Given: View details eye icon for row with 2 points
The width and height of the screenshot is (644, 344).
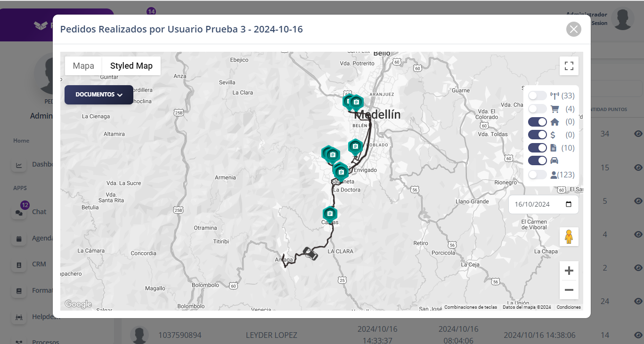Looking at the screenshot, I should tap(638, 268).
